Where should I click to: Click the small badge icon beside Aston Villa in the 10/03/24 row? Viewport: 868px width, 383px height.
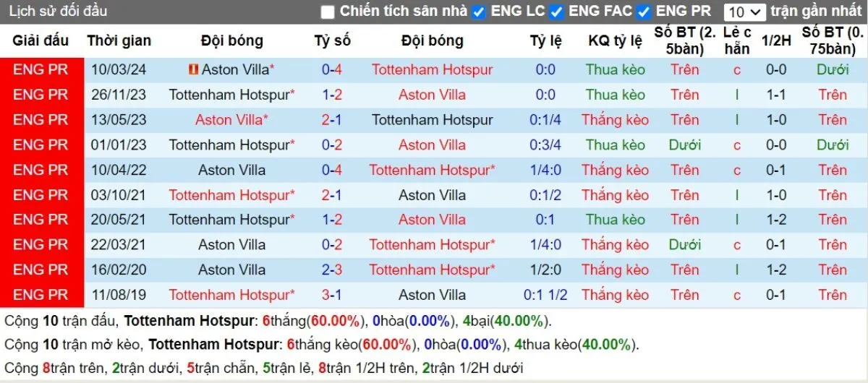(193, 69)
